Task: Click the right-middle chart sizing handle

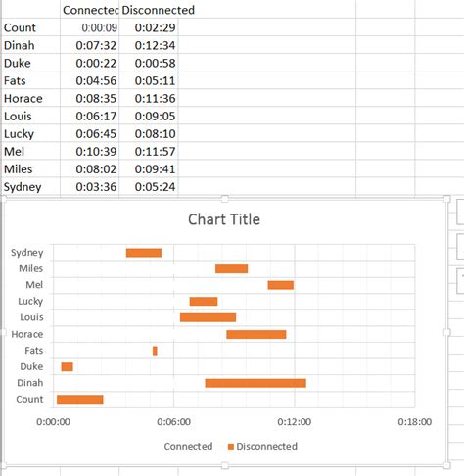Action: (x=447, y=332)
